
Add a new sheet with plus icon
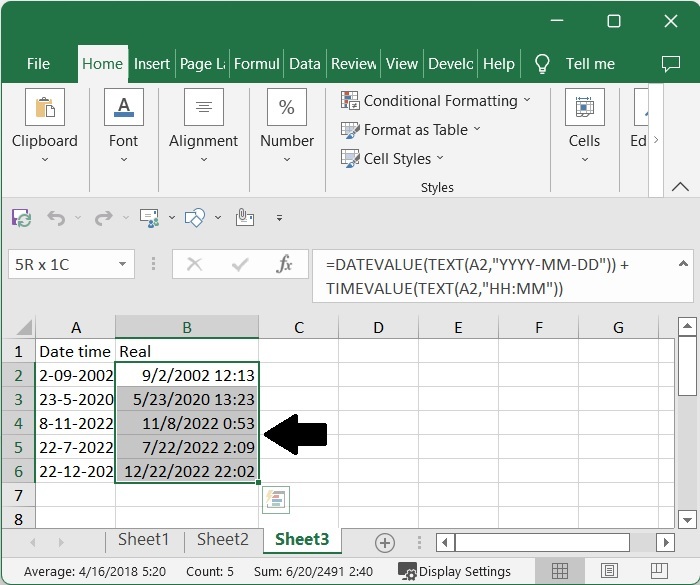pyautogui.click(x=384, y=542)
